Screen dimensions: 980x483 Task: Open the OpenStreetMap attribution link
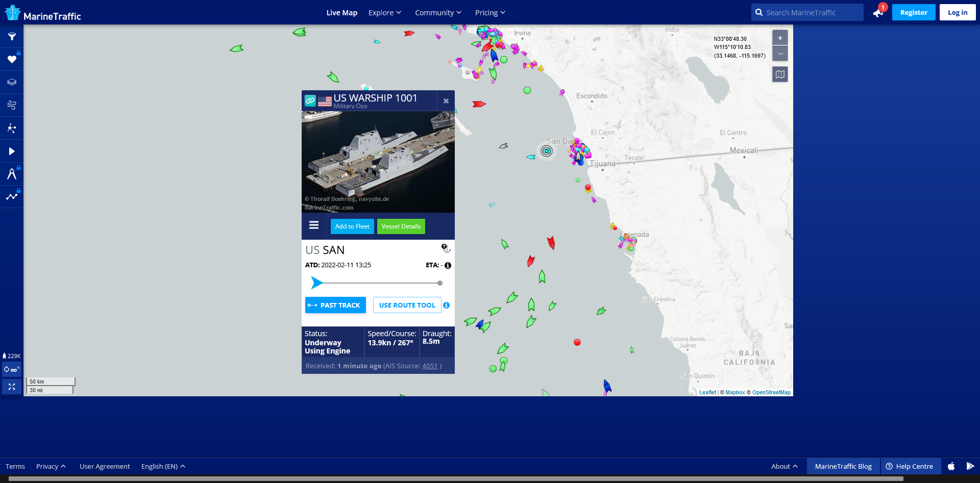(x=771, y=392)
